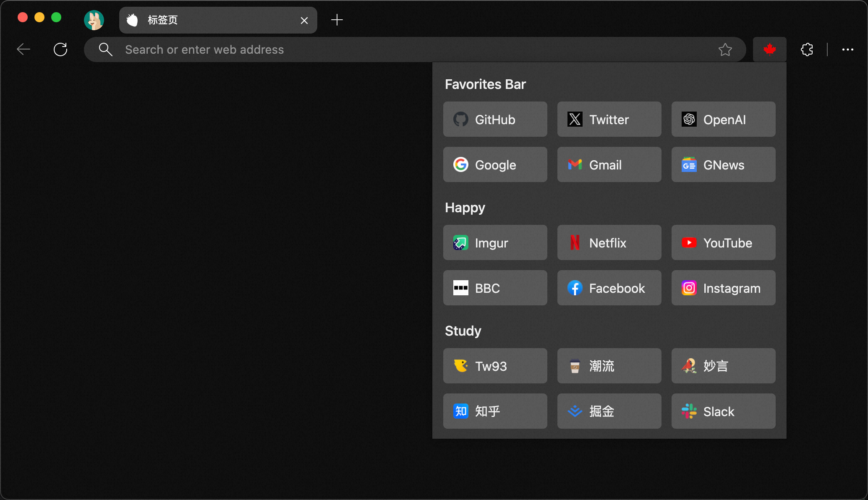Screen dimensions: 868x500
Task: Open the 妙言 bookmark
Action: pyautogui.click(x=723, y=366)
